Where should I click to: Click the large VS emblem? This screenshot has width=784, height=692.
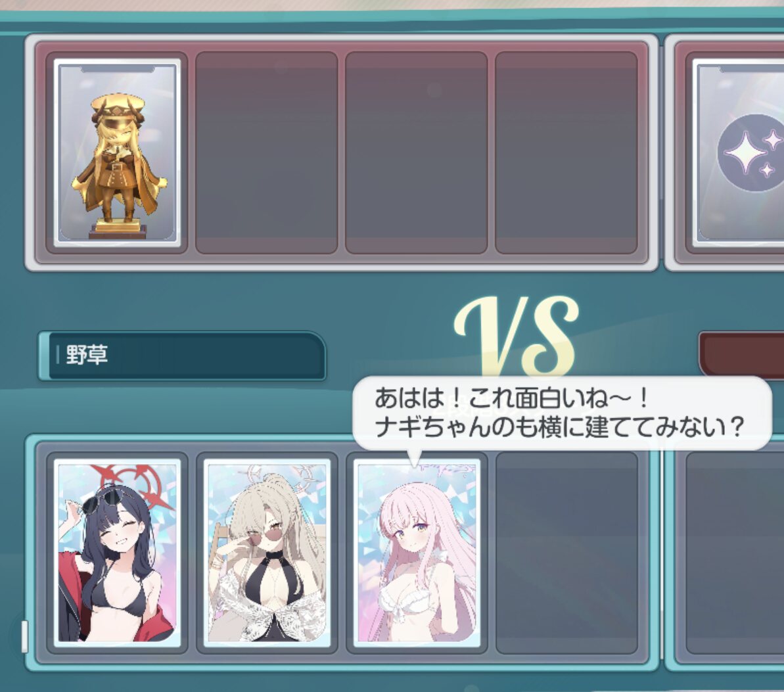pyautogui.click(x=517, y=335)
